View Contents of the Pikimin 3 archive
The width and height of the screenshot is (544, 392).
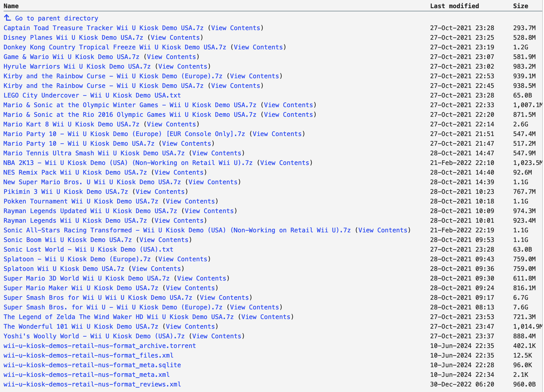pyautogui.click(x=160, y=192)
